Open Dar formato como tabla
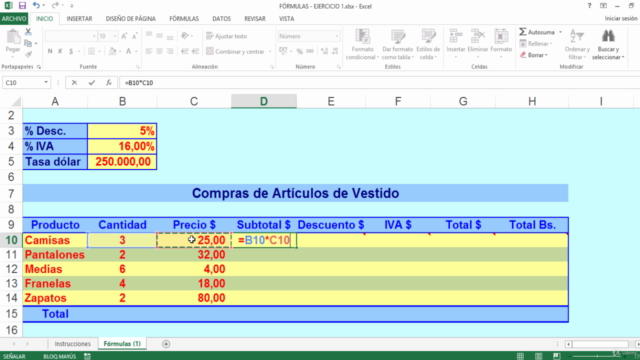640x360 pixels. tap(398, 44)
